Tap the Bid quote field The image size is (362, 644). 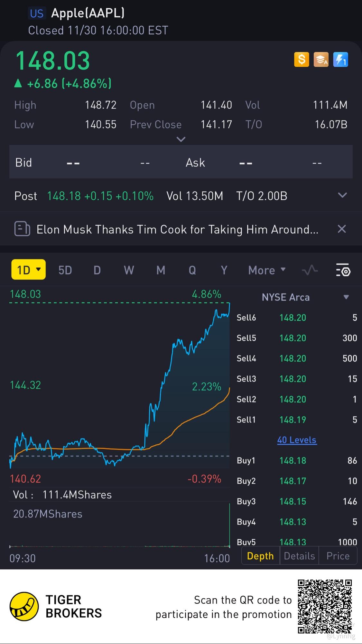[x=95, y=162]
